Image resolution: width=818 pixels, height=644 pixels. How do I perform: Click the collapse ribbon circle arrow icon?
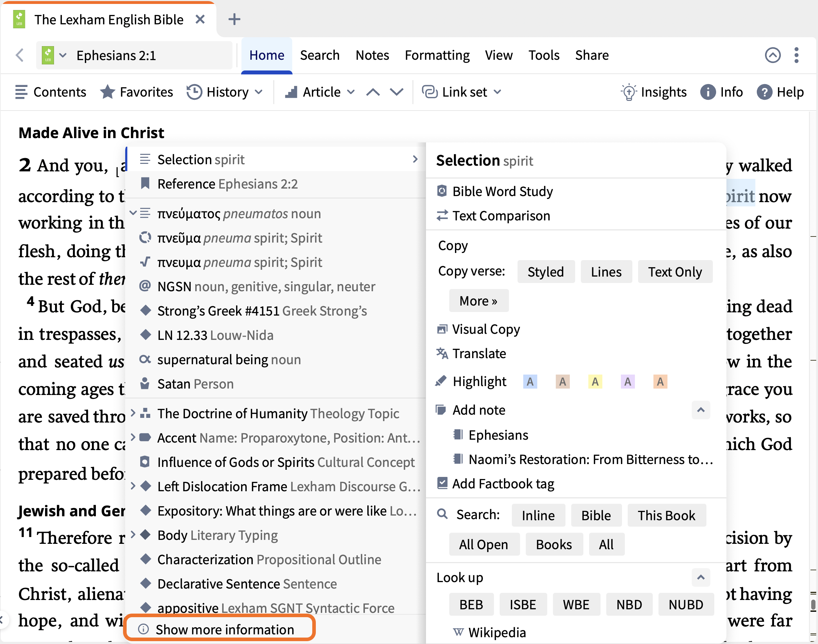click(x=772, y=55)
